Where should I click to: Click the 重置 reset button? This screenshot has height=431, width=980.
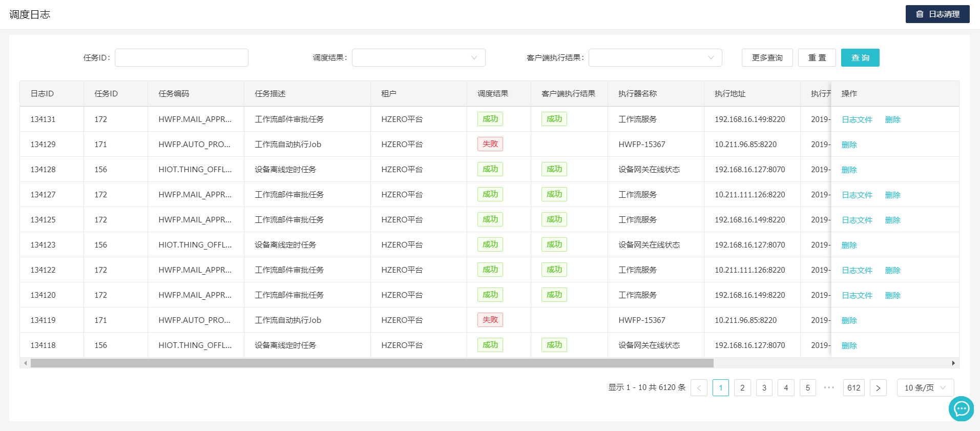tap(817, 58)
